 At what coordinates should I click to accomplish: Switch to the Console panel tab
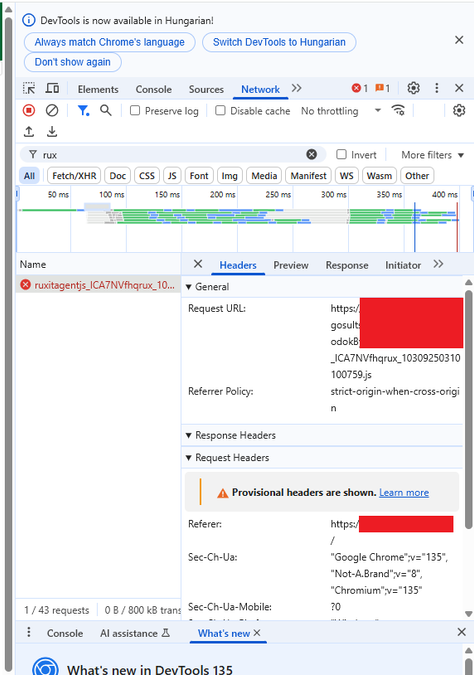coord(153,89)
